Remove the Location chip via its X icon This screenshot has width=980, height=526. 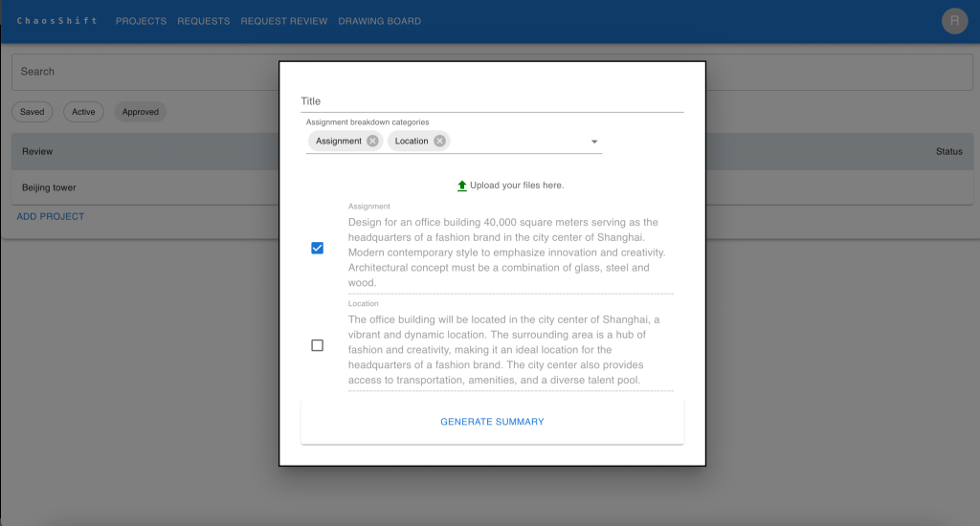click(x=439, y=141)
